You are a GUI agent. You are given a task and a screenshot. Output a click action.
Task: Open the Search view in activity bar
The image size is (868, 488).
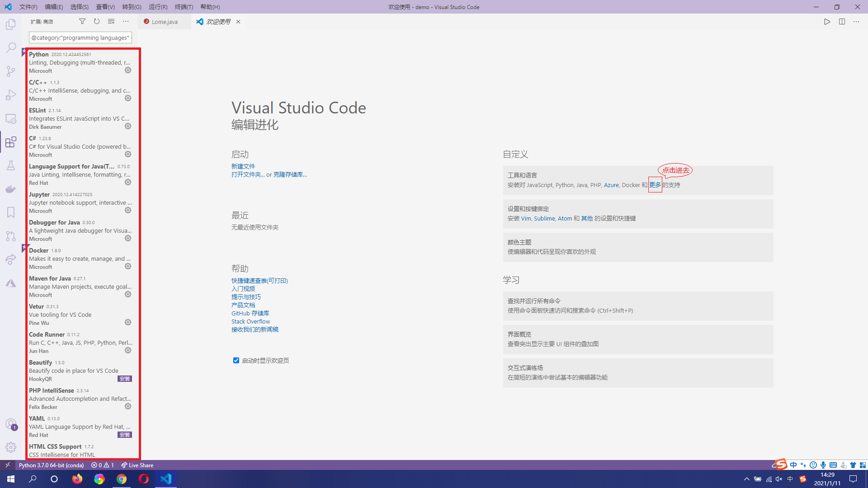[x=11, y=48]
